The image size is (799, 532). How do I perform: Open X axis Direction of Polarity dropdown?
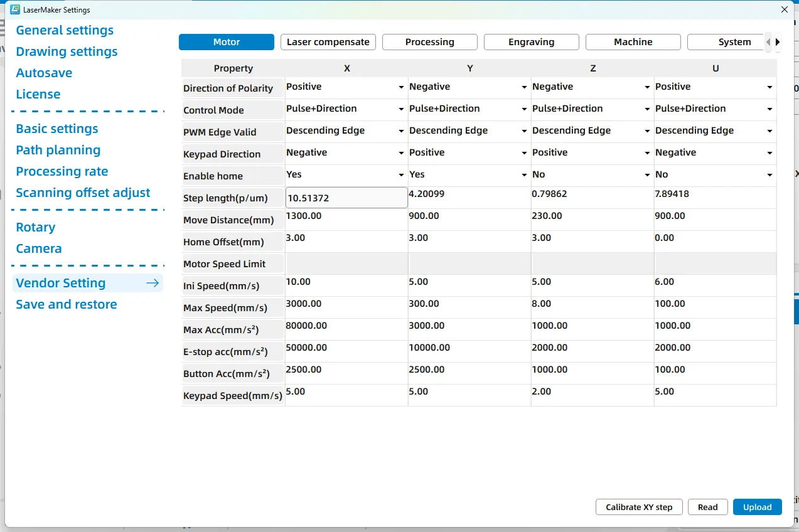tap(401, 87)
